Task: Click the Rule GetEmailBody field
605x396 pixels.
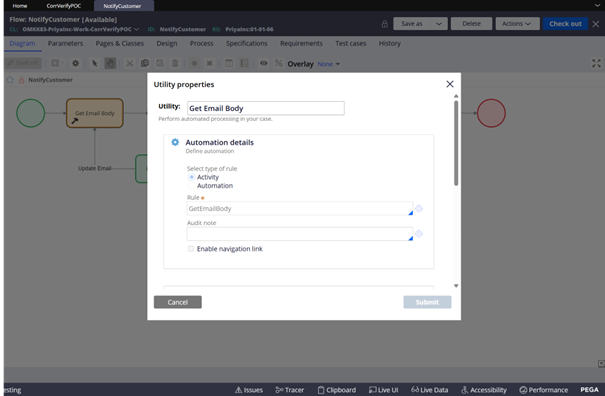Action: click(300, 208)
